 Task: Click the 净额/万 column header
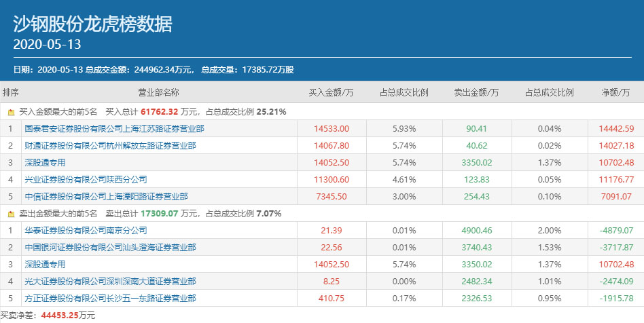point(616,92)
